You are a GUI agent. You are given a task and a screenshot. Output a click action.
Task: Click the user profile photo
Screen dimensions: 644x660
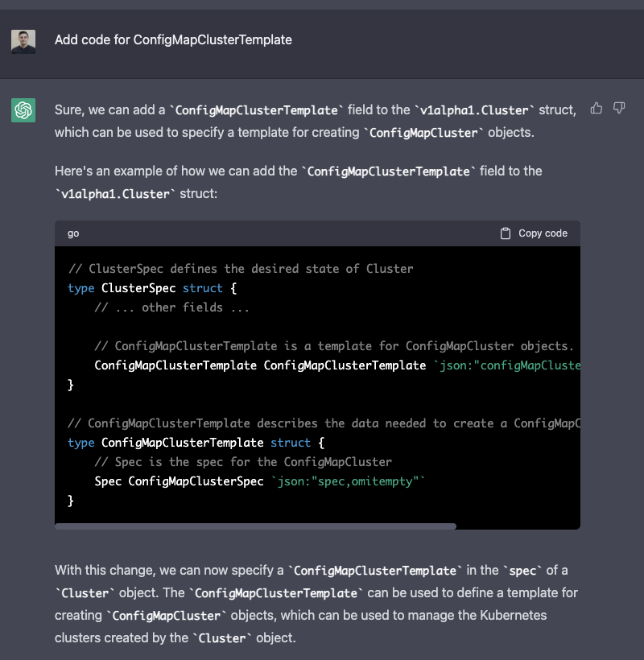pyautogui.click(x=23, y=42)
